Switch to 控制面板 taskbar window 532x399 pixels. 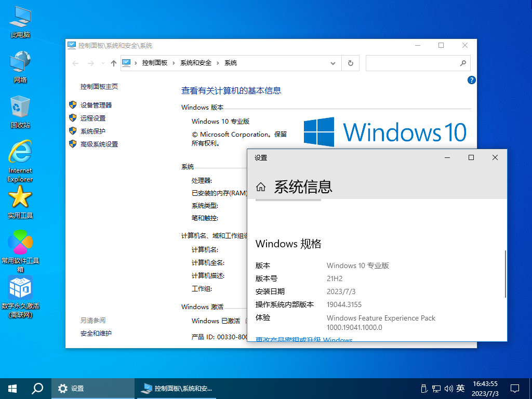pos(176,389)
